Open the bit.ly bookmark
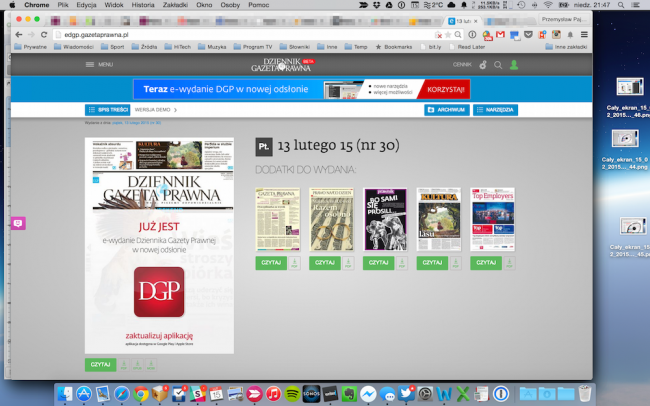Viewport: 650px width, 406px height. (431, 47)
